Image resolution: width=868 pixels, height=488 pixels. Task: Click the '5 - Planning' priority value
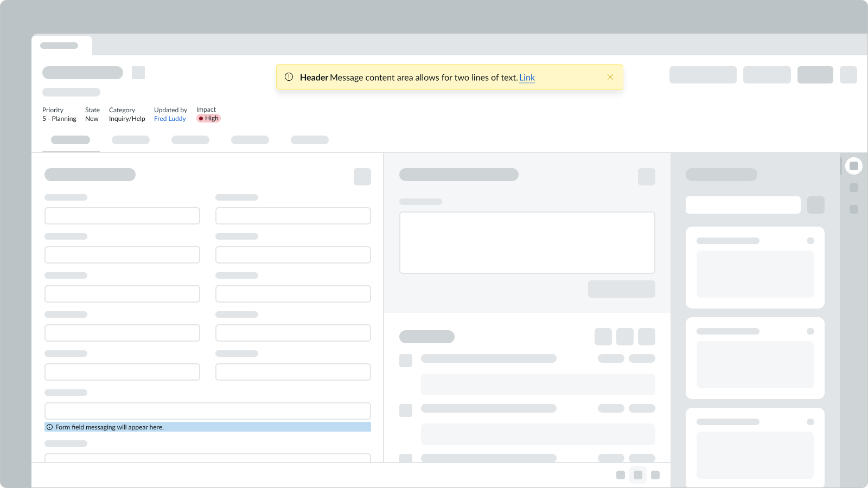tap(59, 119)
